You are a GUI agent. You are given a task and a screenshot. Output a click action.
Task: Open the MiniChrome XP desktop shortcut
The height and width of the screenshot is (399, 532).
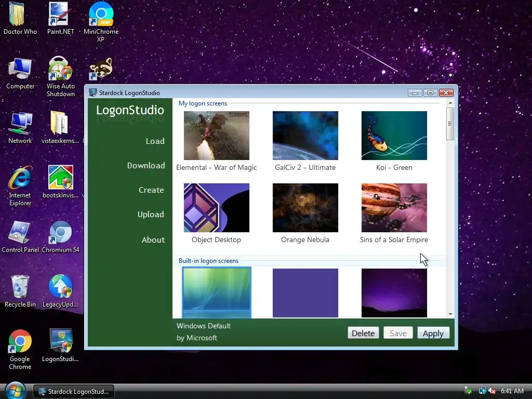point(101,21)
